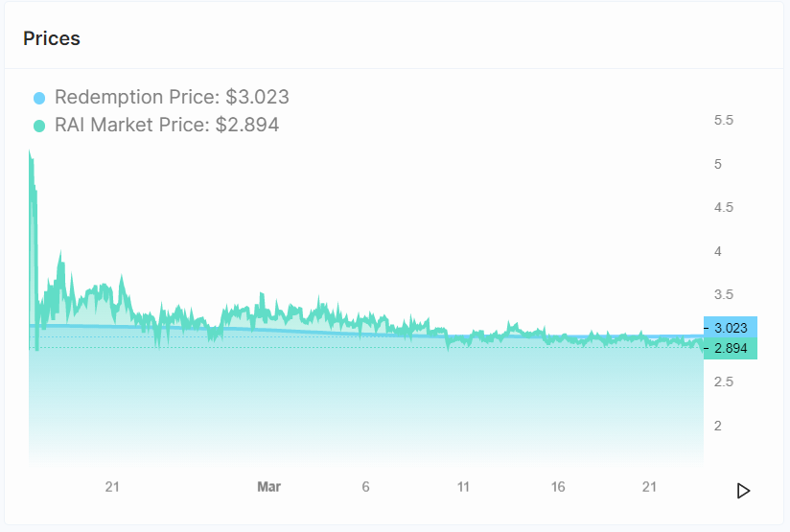
Task: Click the 3.5 value on price axis
Action: tap(724, 294)
